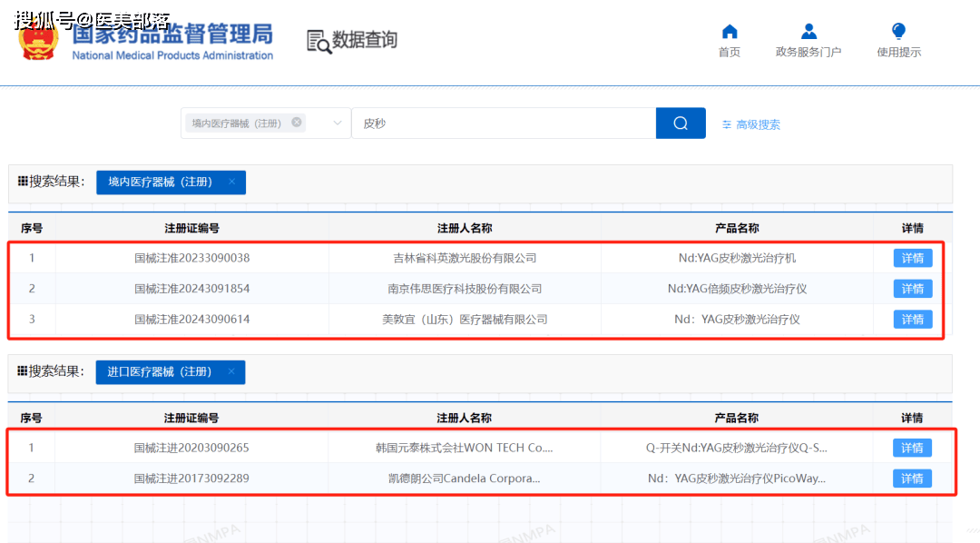Screen dimensions: 980x543
Task: Open 详情 for 凯德朗公司Candela
Action: point(912,479)
